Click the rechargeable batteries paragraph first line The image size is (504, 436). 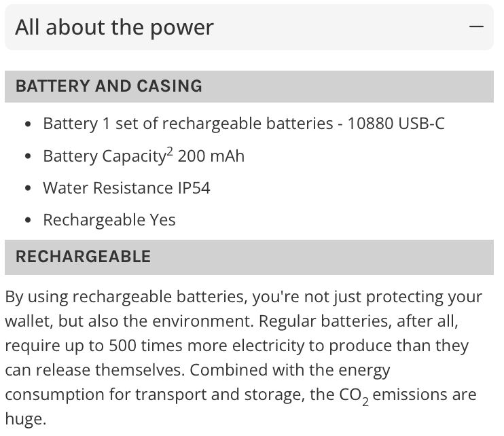(x=244, y=297)
